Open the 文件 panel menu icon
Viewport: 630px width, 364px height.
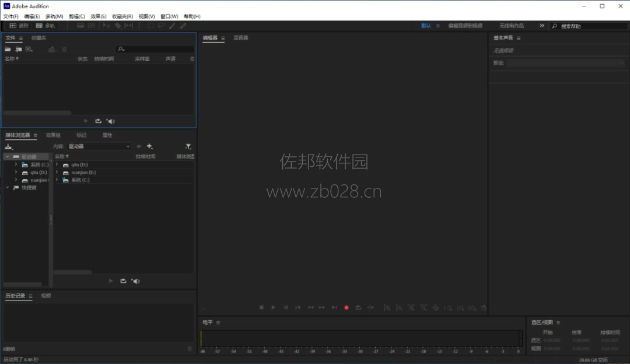pyautogui.click(x=21, y=38)
